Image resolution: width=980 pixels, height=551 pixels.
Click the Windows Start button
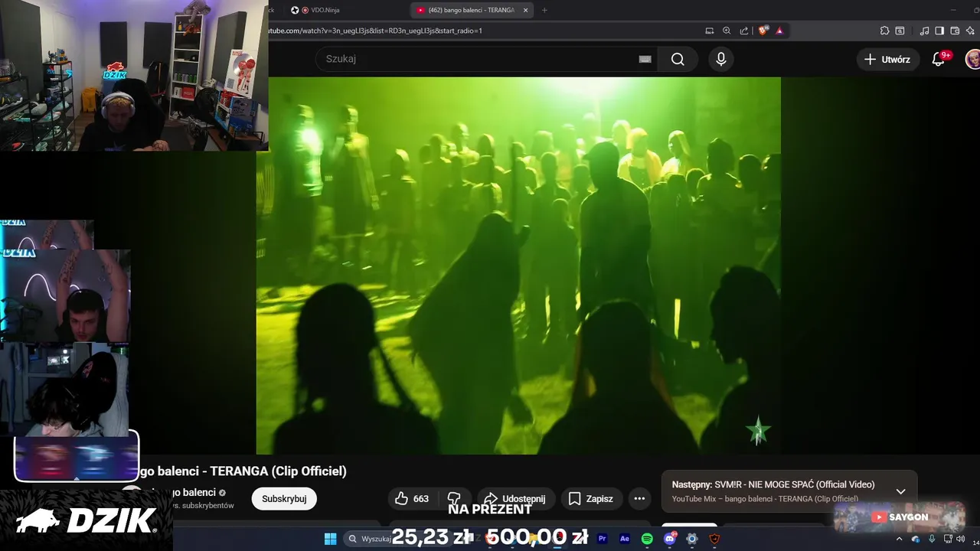coord(330,539)
